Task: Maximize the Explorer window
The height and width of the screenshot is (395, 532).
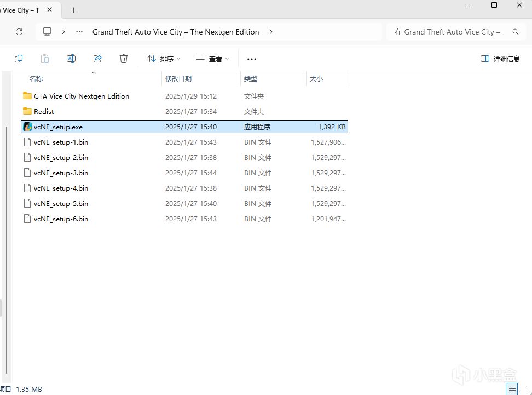Action: (x=494, y=5)
